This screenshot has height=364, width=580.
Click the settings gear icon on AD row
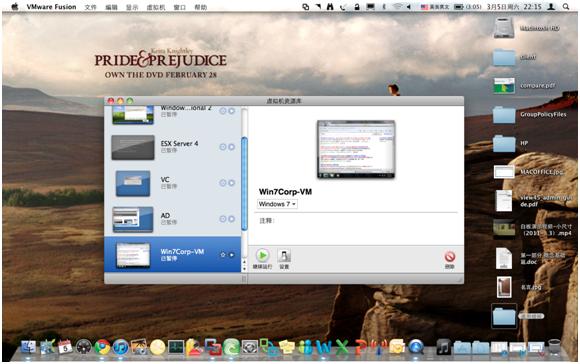(x=223, y=219)
